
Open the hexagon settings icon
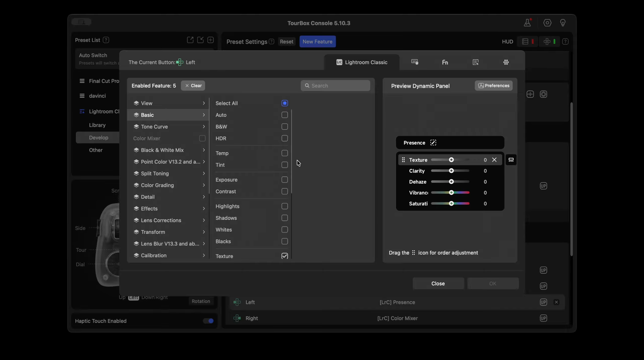coord(547,23)
